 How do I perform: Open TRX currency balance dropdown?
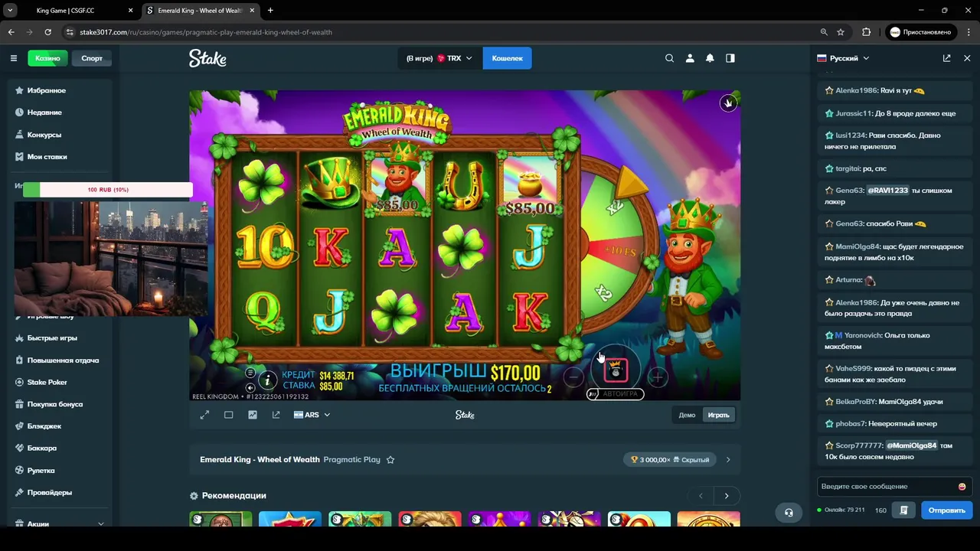point(439,58)
